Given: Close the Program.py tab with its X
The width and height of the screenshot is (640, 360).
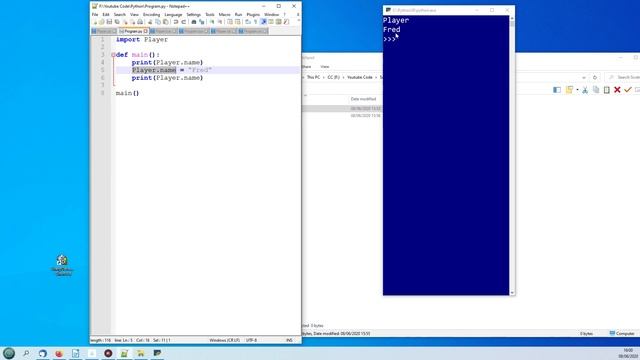Looking at the screenshot, I should pyautogui.click(x=146, y=31).
